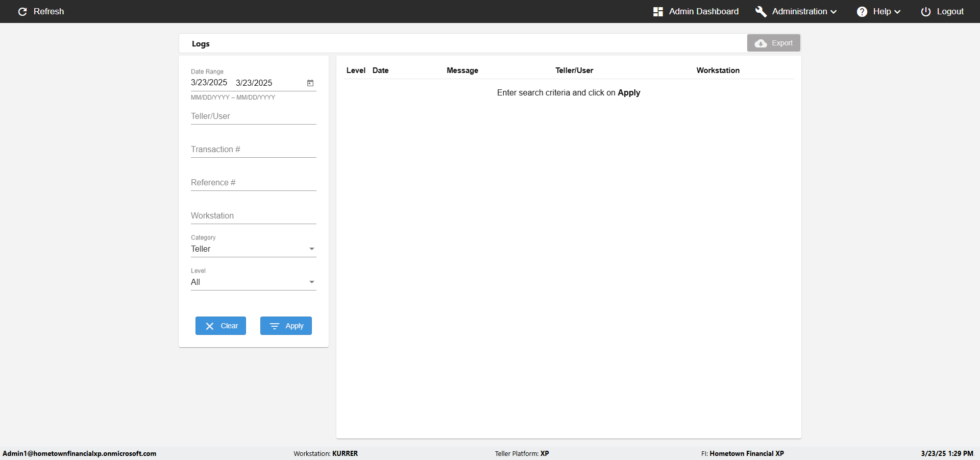Open the Help menu
Viewport: 980px width, 460px height.
878,11
